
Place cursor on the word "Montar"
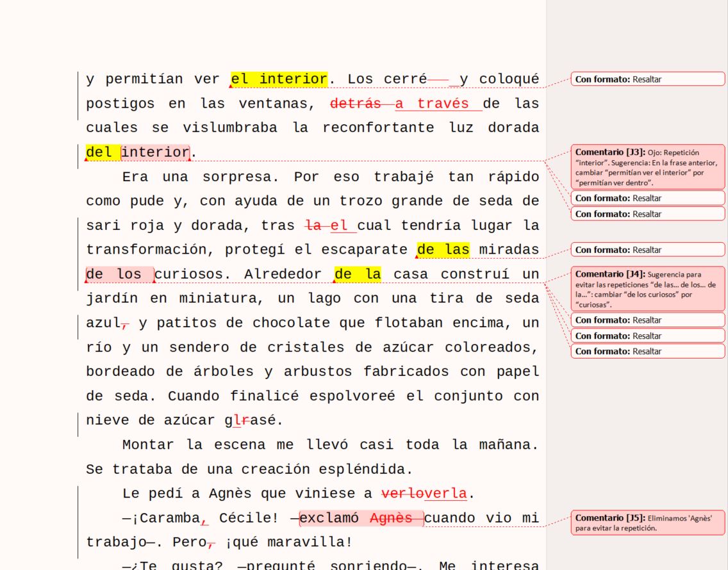tap(147, 444)
